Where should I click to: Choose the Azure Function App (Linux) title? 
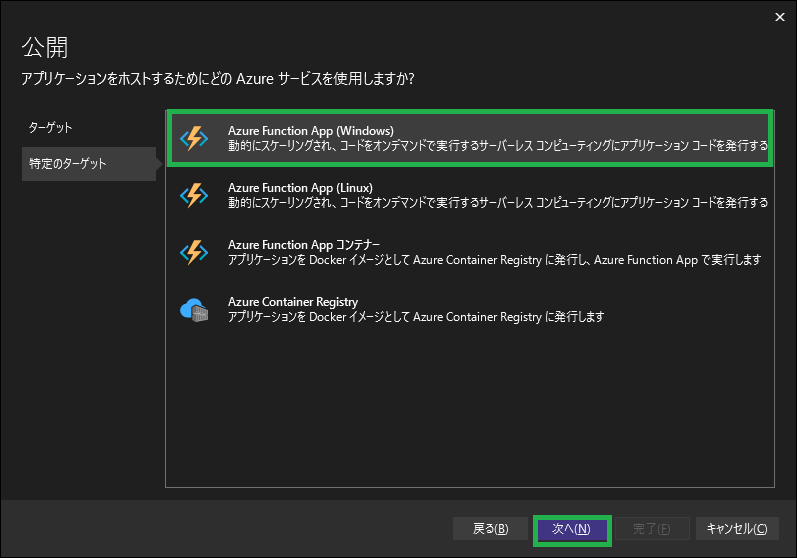coord(300,188)
